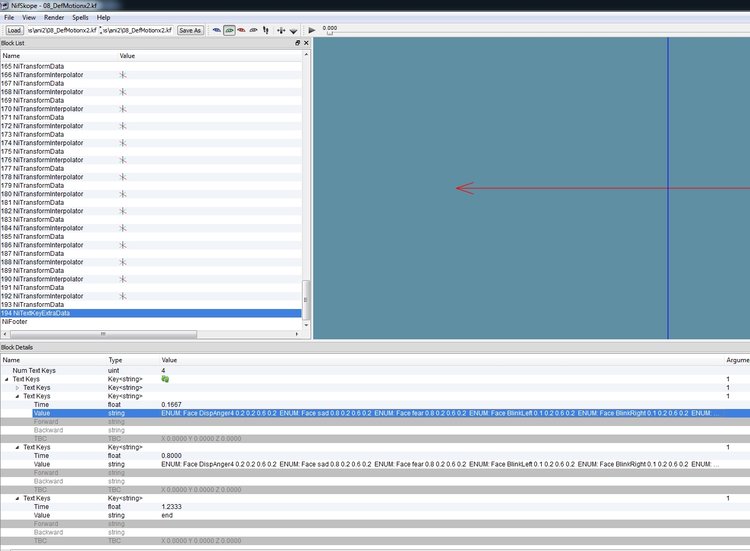Click the link icon beside 180 NiTransformInterpolator
The height and width of the screenshot is (551, 750).
tap(123, 194)
